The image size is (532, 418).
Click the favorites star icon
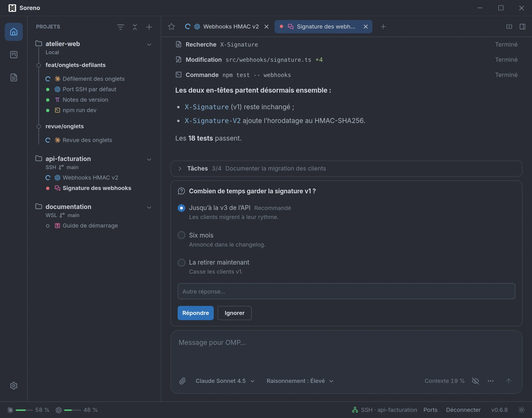point(171,27)
